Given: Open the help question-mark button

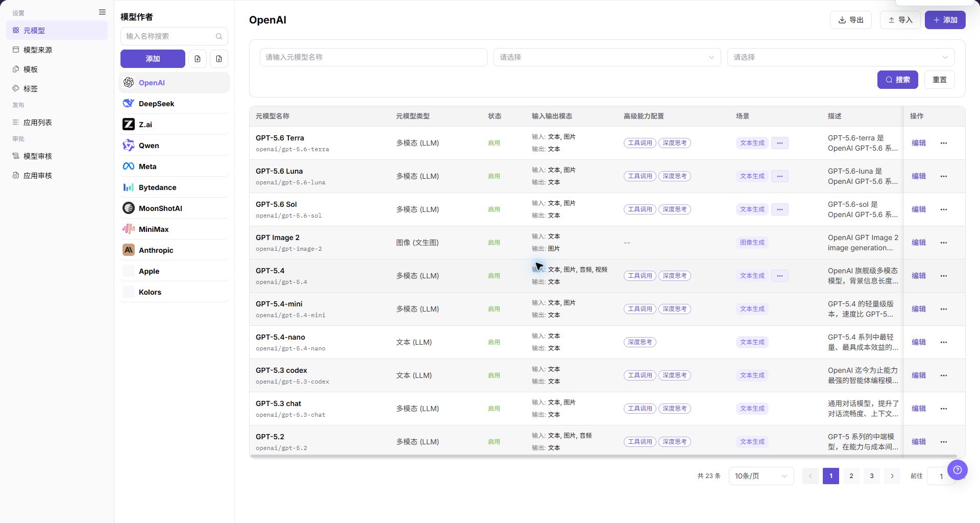Looking at the screenshot, I should coord(958,470).
